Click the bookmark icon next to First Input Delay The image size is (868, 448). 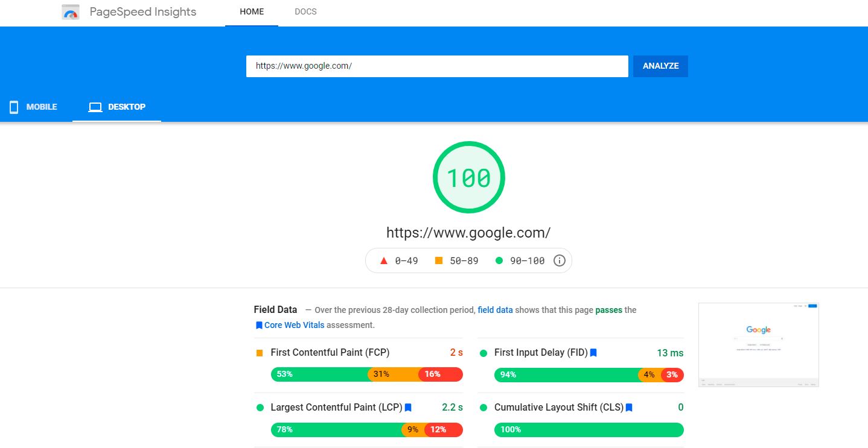point(593,353)
